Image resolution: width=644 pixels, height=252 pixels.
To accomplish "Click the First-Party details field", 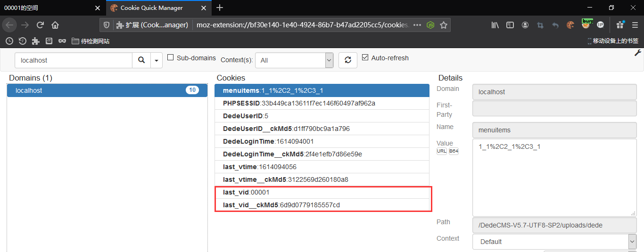I will pyautogui.click(x=554, y=109).
